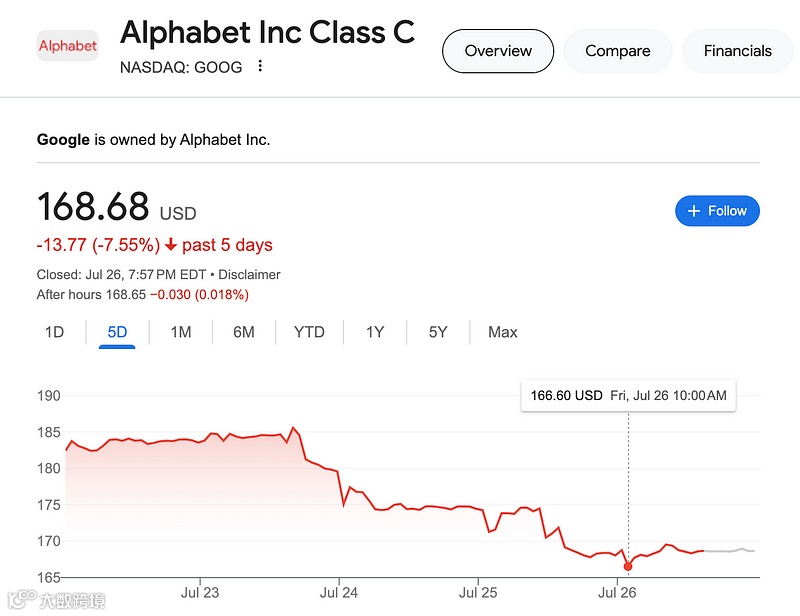Switch to the Compare tab
This screenshot has height=616, width=800.
tap(617, 51)
